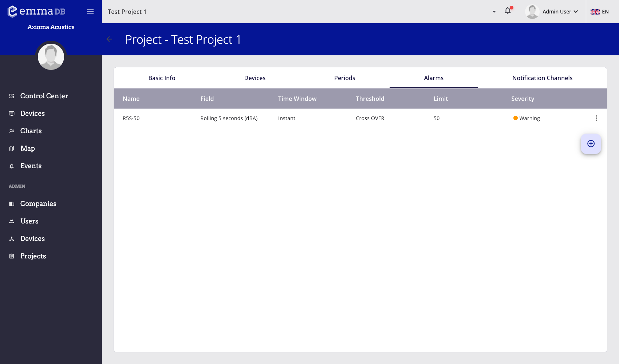Go to Charts in sidebar
The image size is (619, 364).
click(x=31, y=131)
